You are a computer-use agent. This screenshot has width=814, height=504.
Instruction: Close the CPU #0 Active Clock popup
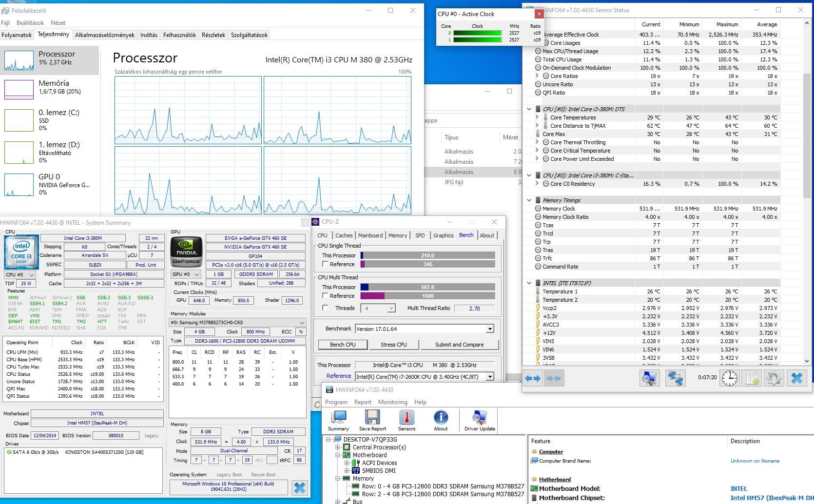coord(539,14)
